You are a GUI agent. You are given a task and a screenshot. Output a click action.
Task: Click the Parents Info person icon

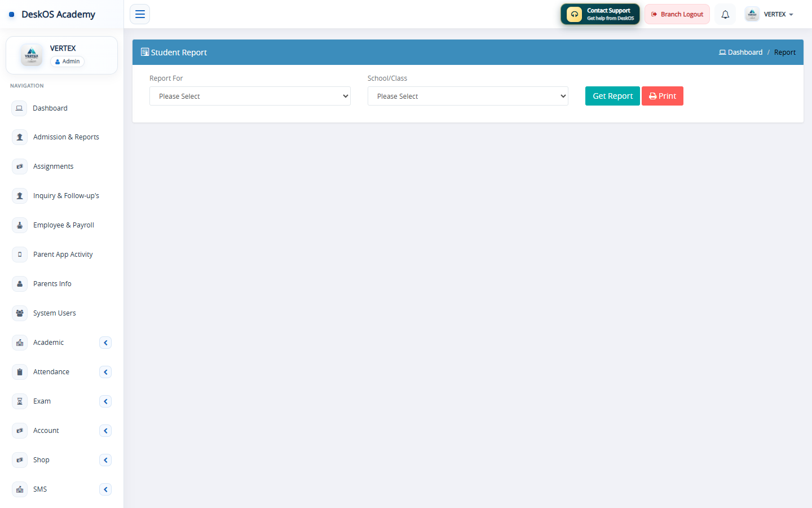tap(20, 284)
